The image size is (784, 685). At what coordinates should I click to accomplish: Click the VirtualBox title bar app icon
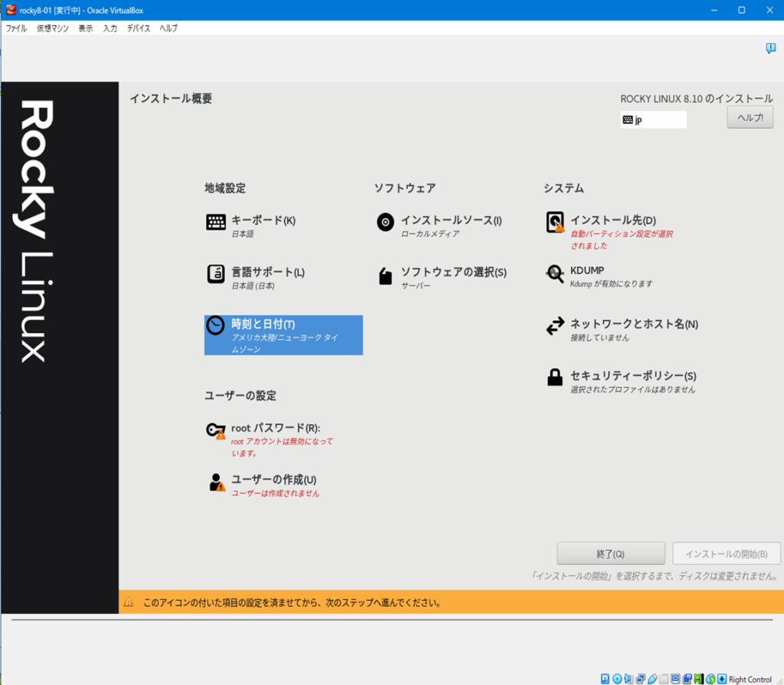click(11, 10)
